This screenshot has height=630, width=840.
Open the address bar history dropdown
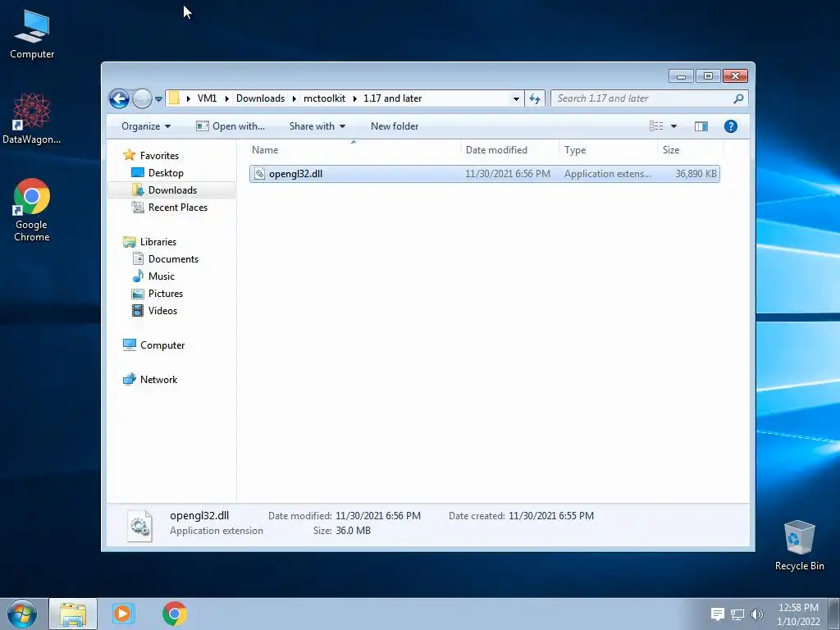(x=516, y=98)
